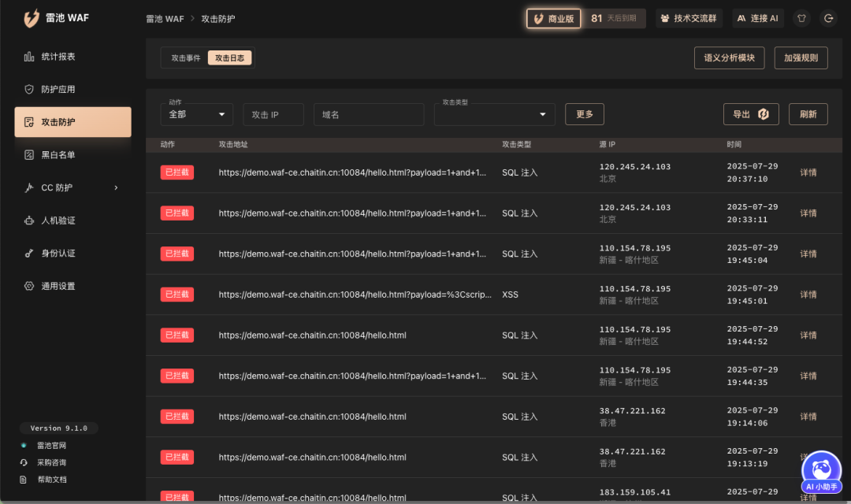Click source IP 38.47.221.162 at 19:14:06

632,411
